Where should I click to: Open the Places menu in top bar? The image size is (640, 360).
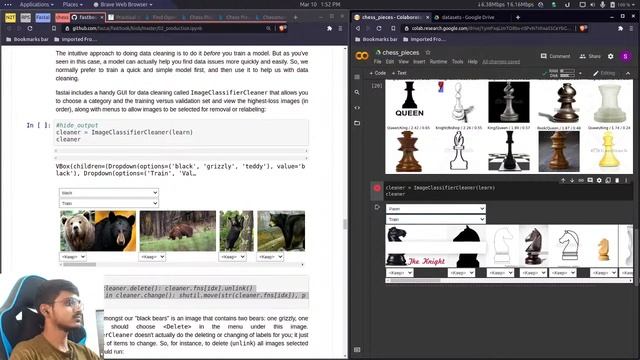pyautogui.click(x=72, y=4)
